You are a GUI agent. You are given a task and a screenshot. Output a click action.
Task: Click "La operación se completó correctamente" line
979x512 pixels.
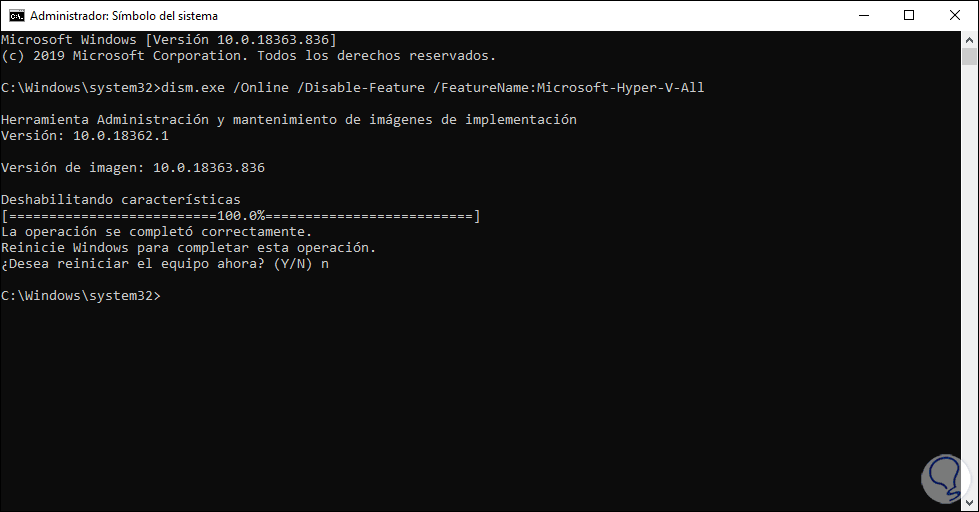156,232
